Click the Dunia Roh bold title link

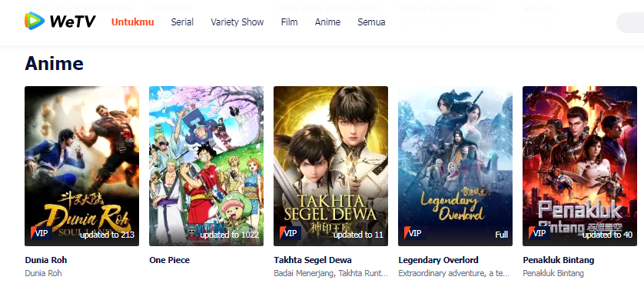pyautogui.click(x=46, y=260)
